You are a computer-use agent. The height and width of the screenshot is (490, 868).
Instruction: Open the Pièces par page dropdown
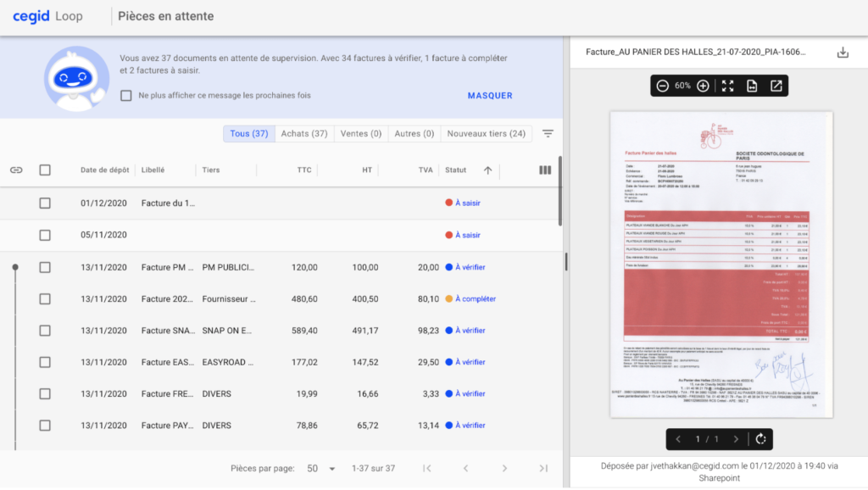(x=322, y=469)
